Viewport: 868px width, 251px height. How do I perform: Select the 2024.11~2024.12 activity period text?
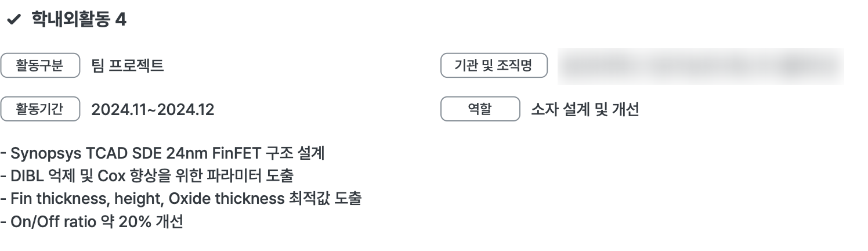coord(153,109)
